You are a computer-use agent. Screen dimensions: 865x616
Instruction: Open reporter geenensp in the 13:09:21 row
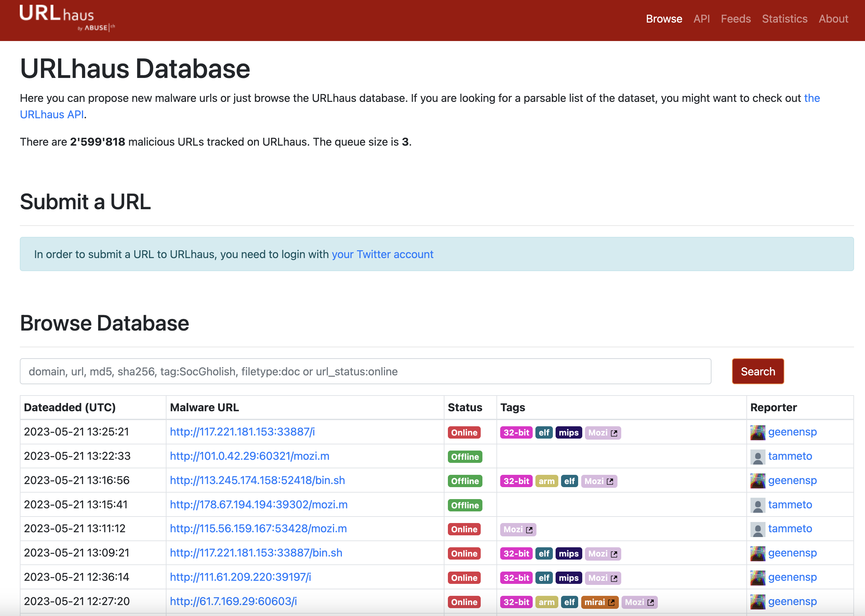(793, 553)
